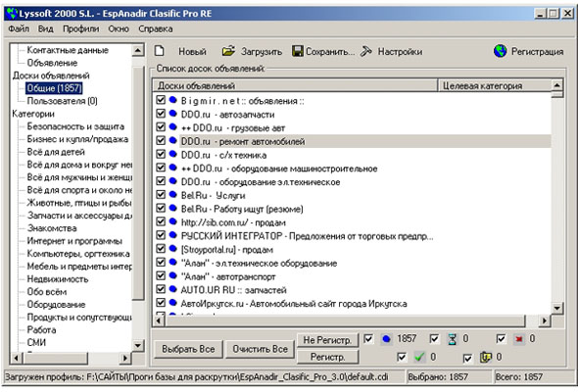Click the DDO.ru с/х техника row text

point(223,155)
